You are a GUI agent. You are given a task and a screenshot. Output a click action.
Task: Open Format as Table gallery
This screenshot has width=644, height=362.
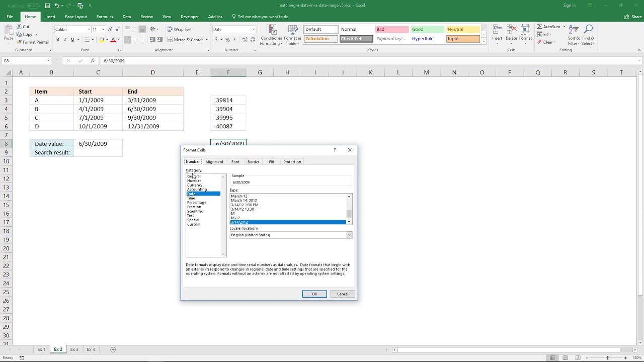[x=292, y=35]
